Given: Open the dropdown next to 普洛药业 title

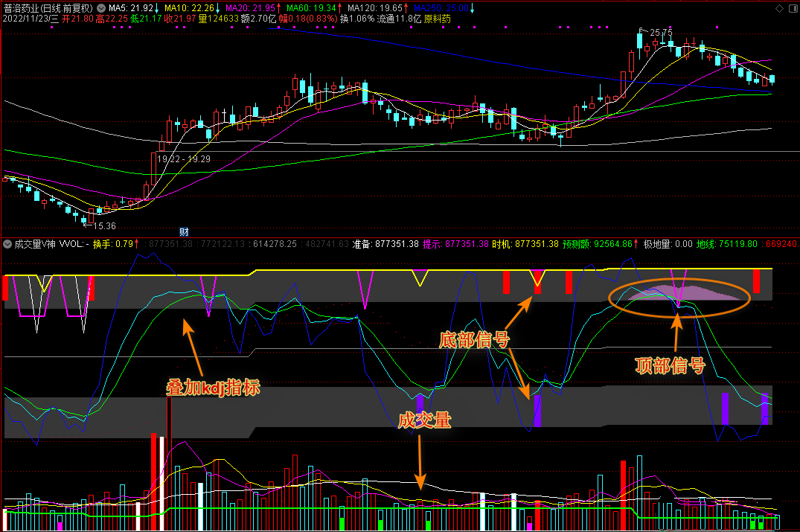Looking at the screenshot, I should click(101, 8).
